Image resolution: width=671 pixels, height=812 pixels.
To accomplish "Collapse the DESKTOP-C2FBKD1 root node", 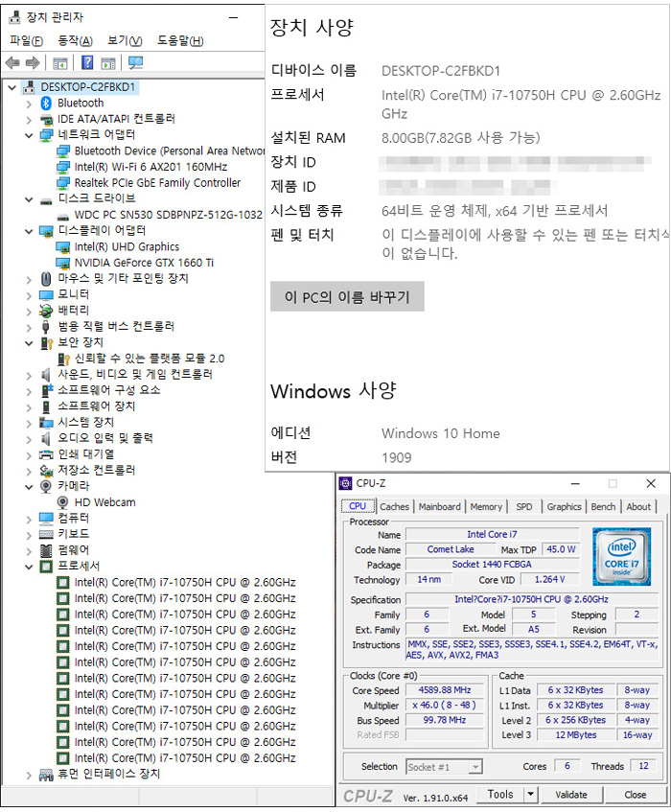I will tap(12, 87).
